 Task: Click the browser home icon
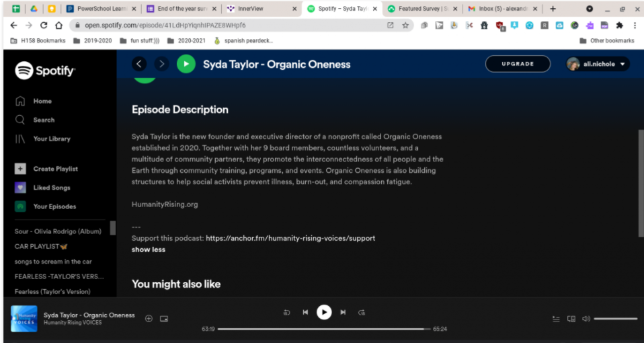tap(58, 26)
